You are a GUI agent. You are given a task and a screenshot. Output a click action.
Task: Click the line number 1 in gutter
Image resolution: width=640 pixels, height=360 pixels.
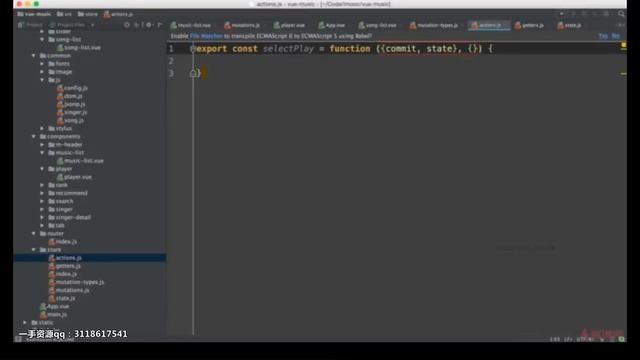[x=171, y=49]
